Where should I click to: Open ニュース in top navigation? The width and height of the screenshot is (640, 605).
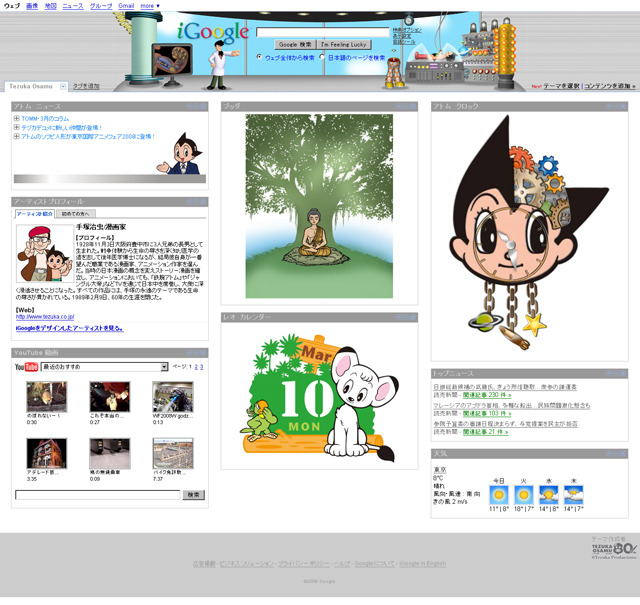(73, 6)
